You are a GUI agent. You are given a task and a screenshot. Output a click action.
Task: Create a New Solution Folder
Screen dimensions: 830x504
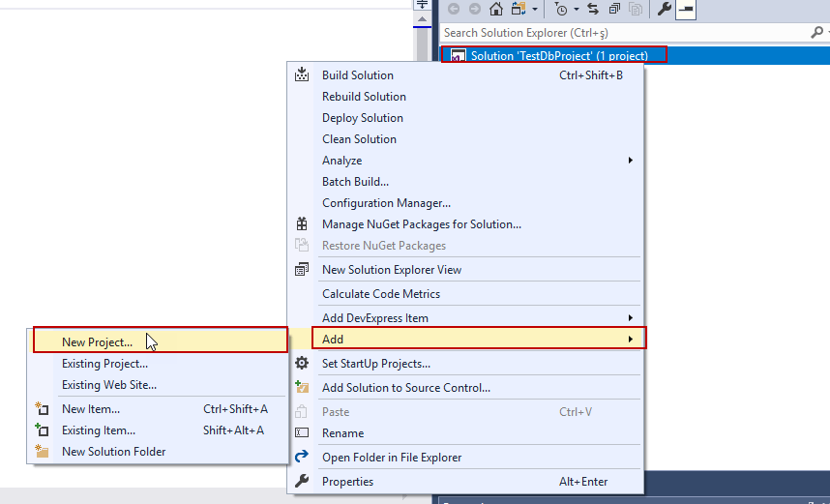pos(158,451)
